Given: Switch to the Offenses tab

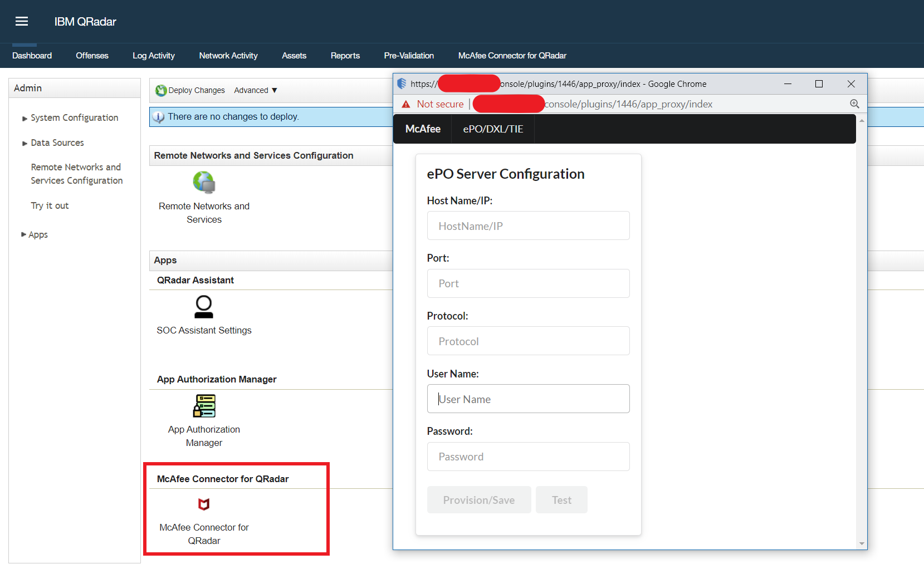Looking at the screenshot, I should (92, 56).
